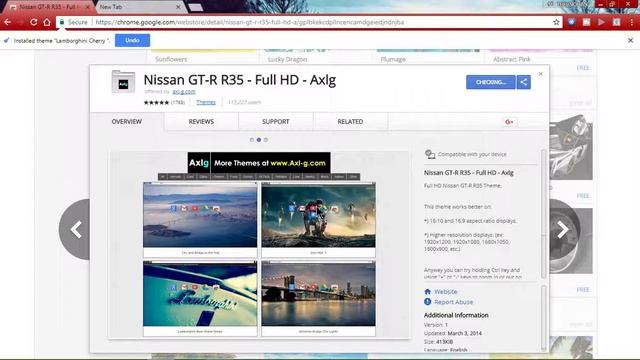The width and height of the screenshot is (640, 360).
Task: Click the Brooklyn Bridge city lights thumbnail
Action: [x=318, y=294]
